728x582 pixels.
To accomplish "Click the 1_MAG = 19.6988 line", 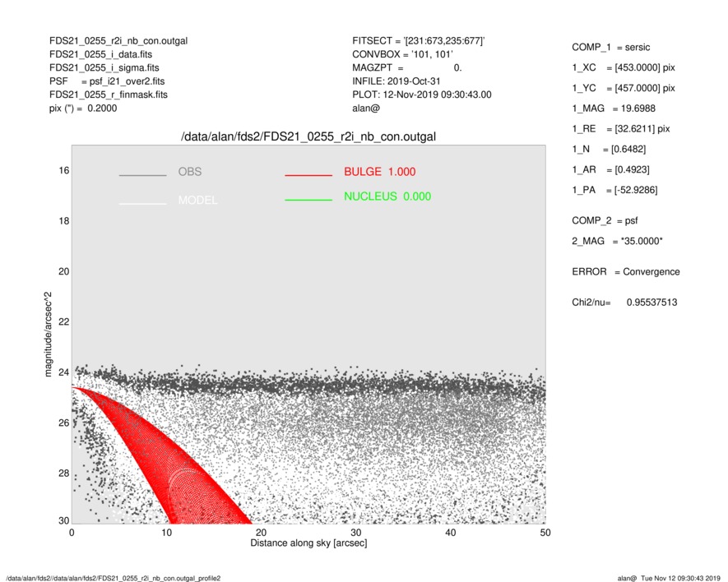I will [614, 109].
